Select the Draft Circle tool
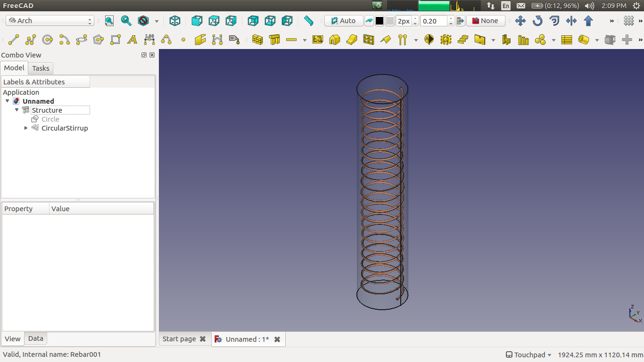This screenshot has width=644, height=362. (48, 40)
